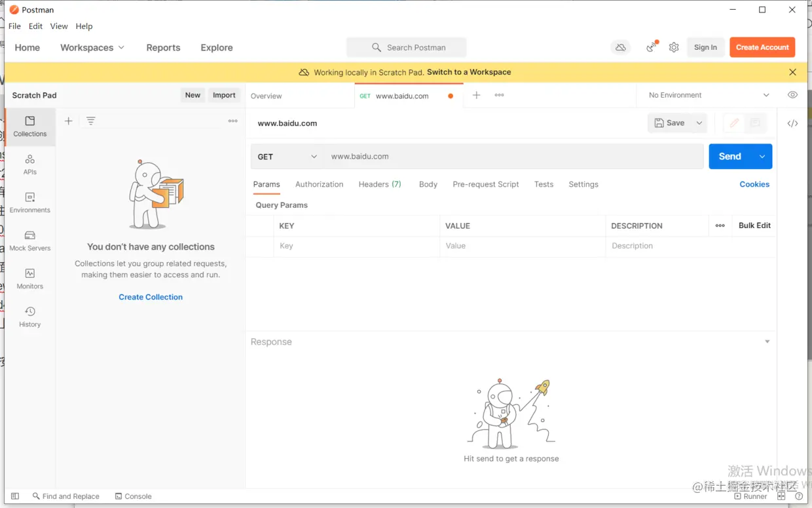The height and width of the screenshot is (508, 812).
Task: Click the comments icon beside the pencil
Action: point(755,123)
